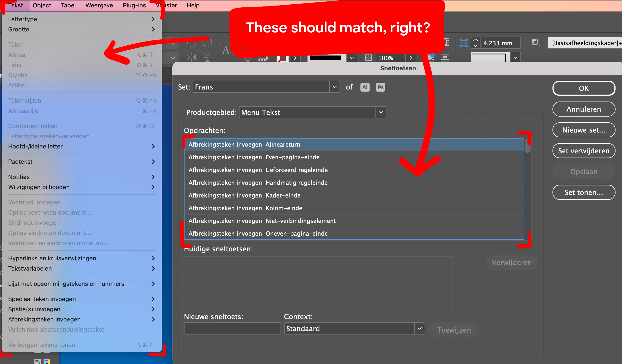Select Afbrekingsteken invoegen: Kolom-einde in list
The height and width of the screenshot is (364, 622).
coord(245,208)
